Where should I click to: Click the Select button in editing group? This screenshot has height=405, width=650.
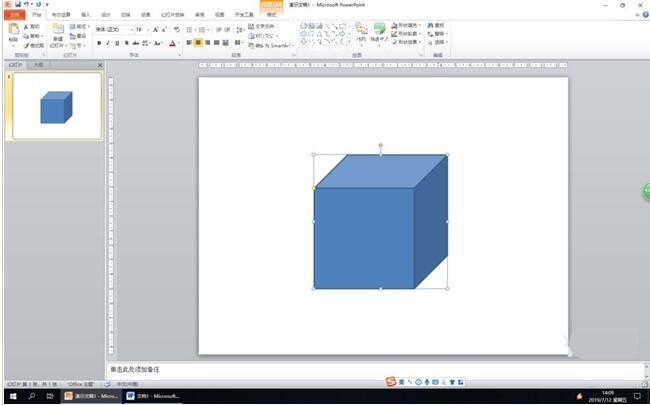[x=437, y=42]
